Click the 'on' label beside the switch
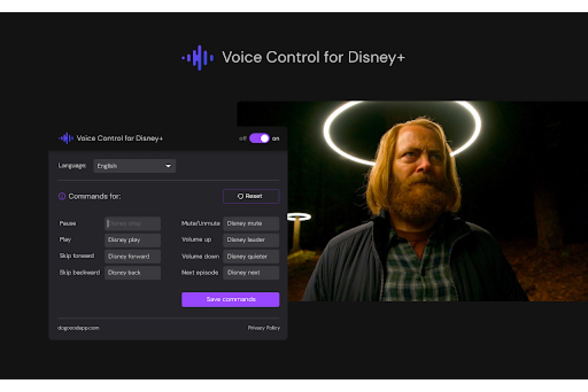This screenshot has height=392, width=588. click(x=276, y=138)
